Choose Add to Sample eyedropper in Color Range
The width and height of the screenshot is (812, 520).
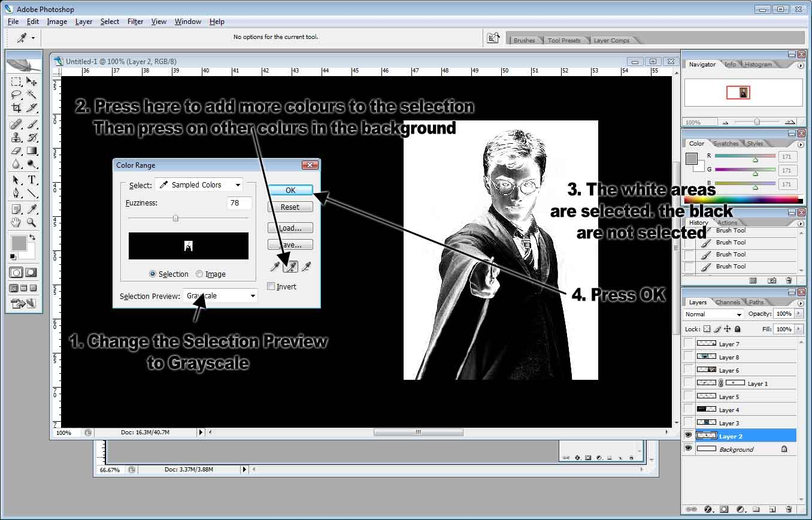click(x=290, y=267)
